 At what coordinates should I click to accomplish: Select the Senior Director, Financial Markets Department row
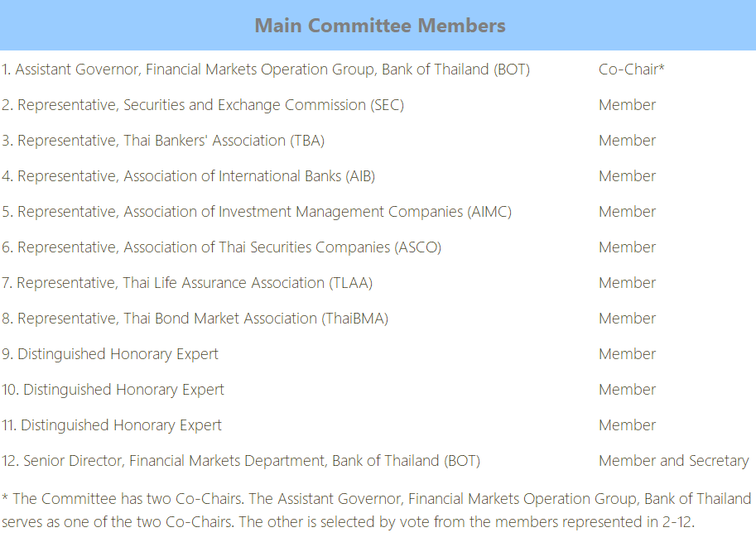[x=241, y=461]
